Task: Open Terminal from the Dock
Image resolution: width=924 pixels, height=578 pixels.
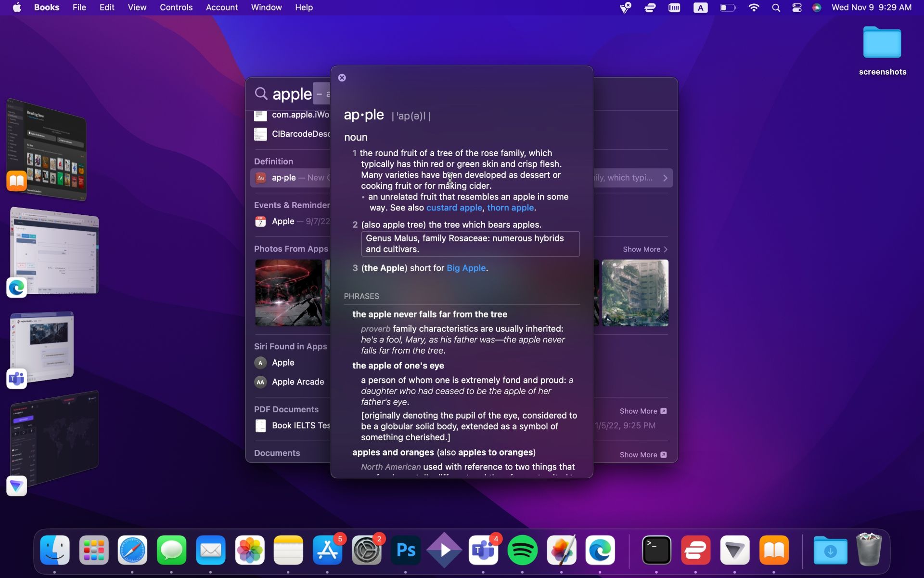Action: pyautogui.click(x=656, y=550)
